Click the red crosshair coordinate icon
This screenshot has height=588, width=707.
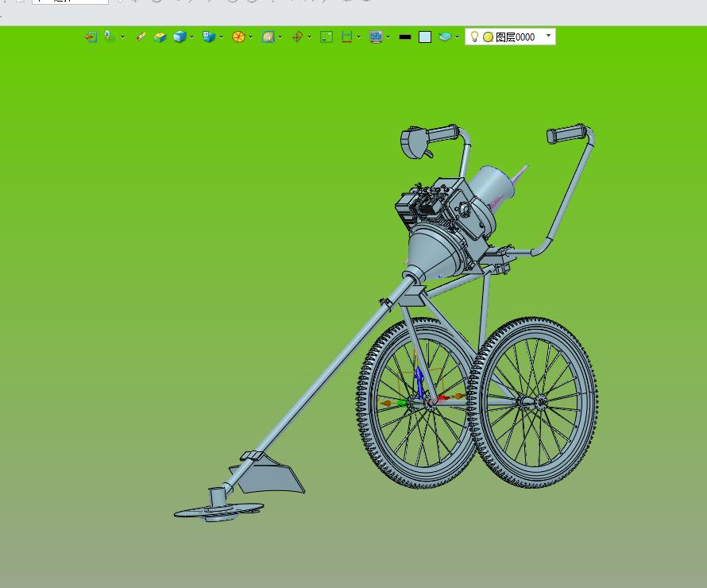[297, 37]
